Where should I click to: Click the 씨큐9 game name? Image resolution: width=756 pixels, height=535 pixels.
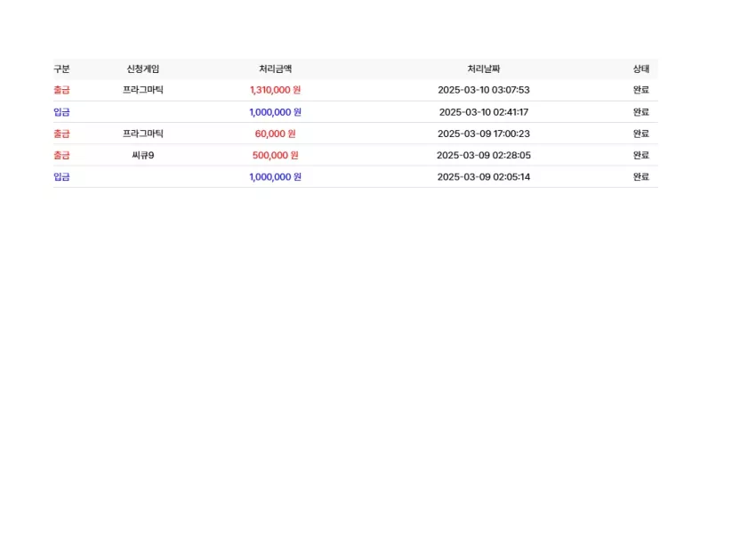(x=142, y=156)
